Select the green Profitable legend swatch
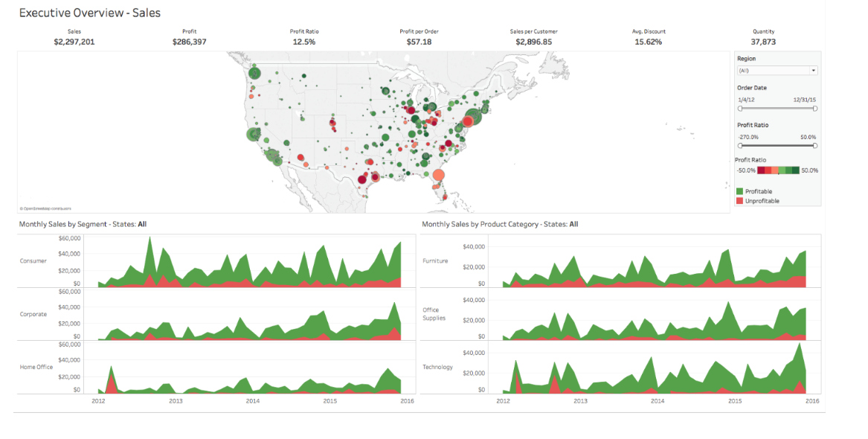 click(740, 191)
